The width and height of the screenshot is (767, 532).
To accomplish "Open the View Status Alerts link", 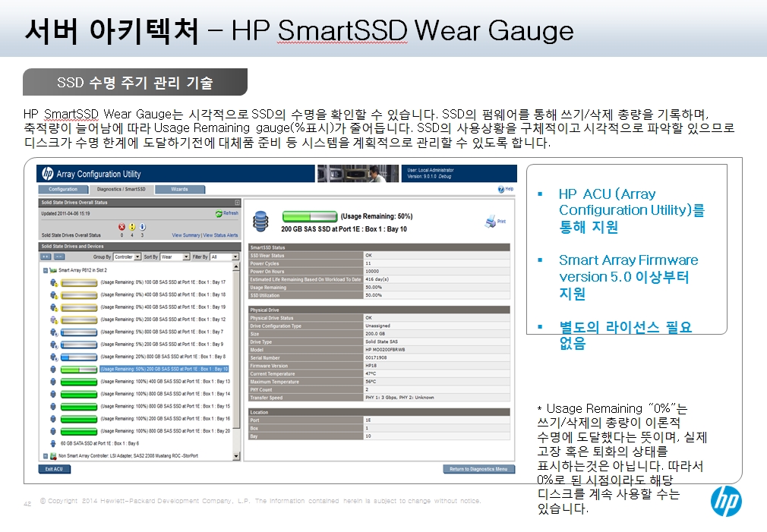I will [x=221, y=235].
